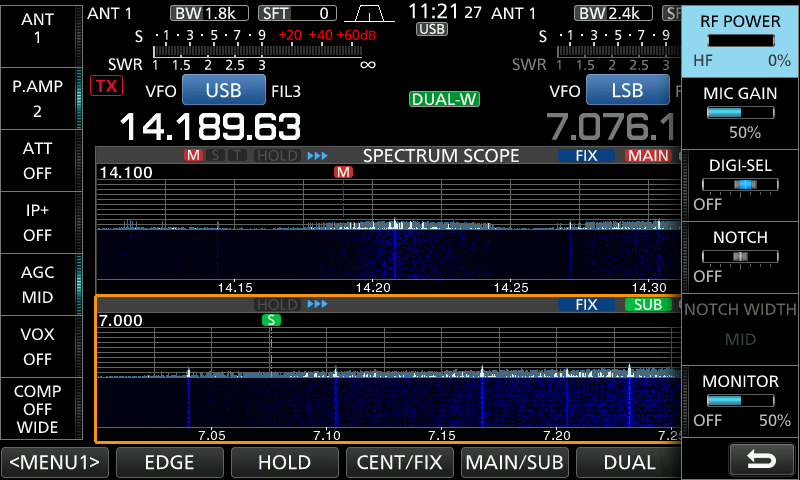This screenshot has width=800, height=480.
Task: Adjust the MIC GAIN slider
Action: [739, 112]
